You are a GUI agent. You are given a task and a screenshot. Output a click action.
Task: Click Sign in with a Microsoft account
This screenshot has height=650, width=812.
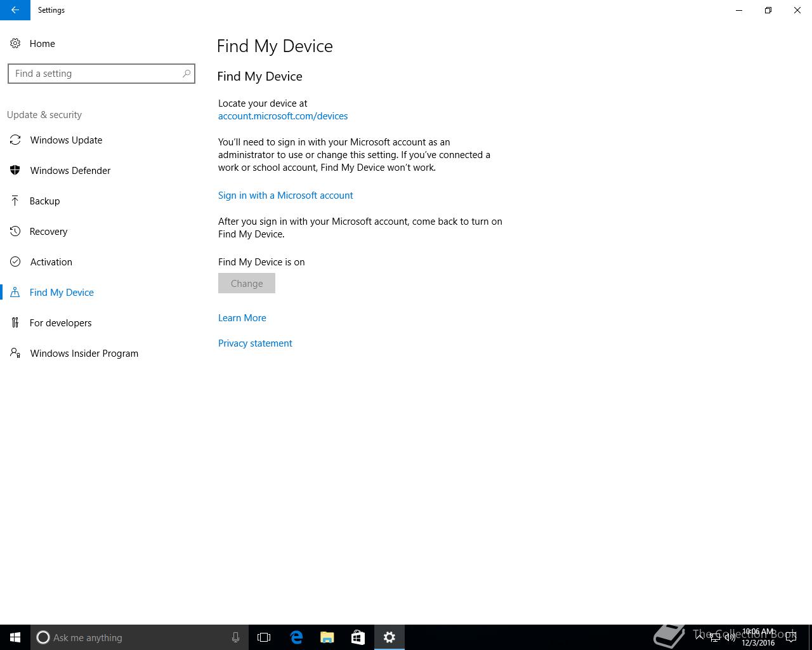pyautogui.click(x=285, y=196)
